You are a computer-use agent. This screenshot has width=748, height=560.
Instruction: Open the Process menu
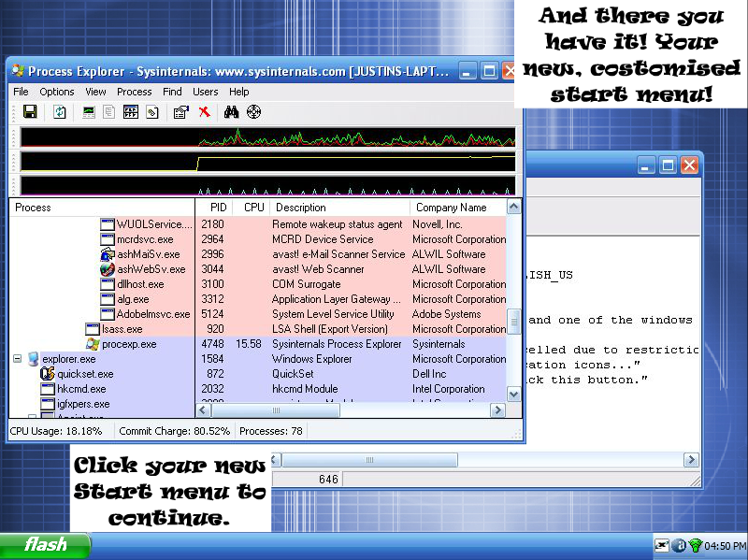click(x=134, y=92)
